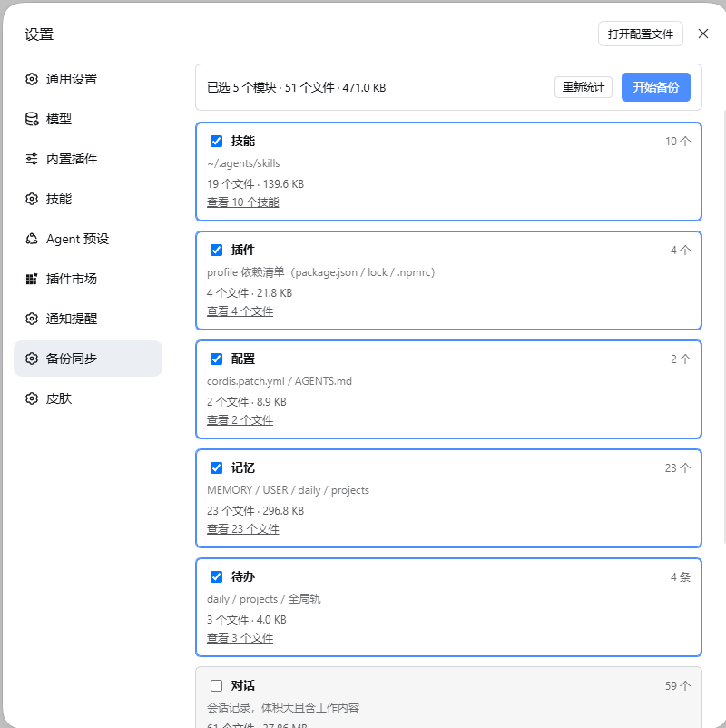Screen dimensions: 726x728
Task: Click the 重新统计 button
Action: coord(583,87)
